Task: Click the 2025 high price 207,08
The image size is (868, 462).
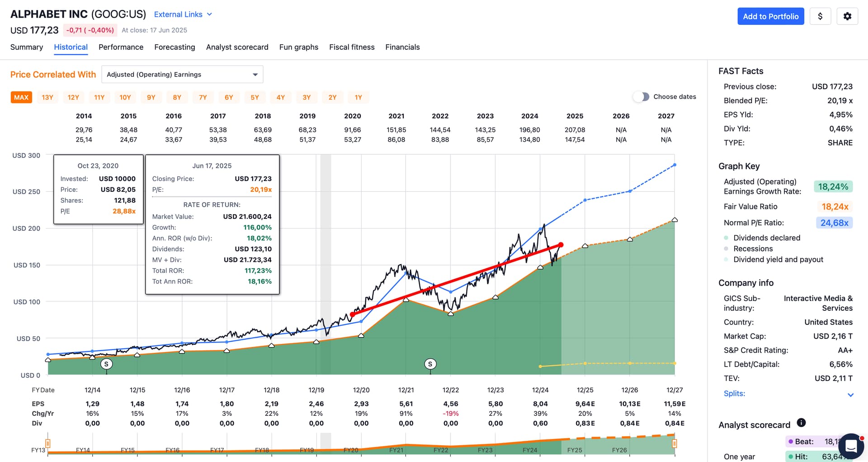Action: 575,130
